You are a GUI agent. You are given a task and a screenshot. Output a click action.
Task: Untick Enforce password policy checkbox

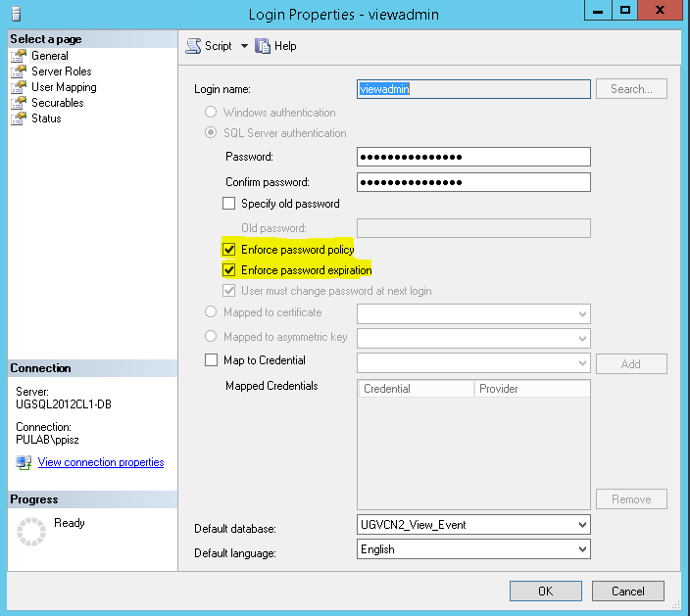[x=228, y=250]
